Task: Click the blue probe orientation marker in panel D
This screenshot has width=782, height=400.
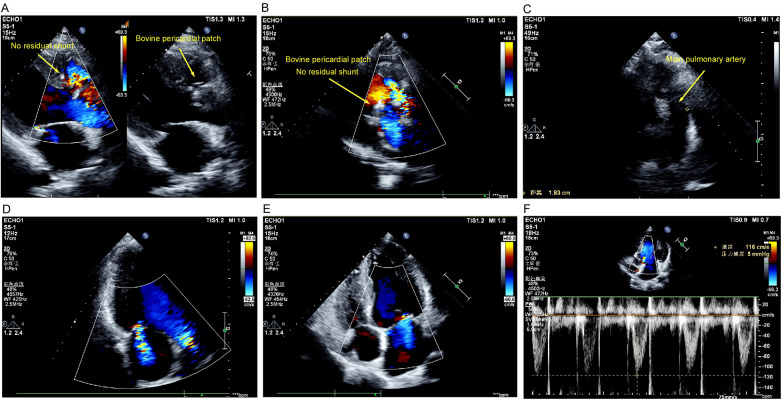Action: [146, 236]
